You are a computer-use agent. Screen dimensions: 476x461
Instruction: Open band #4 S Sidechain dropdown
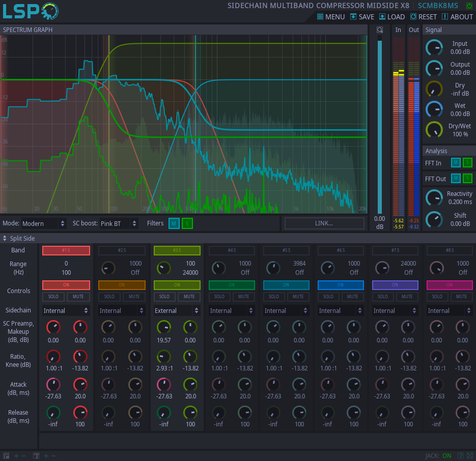[232, 310]
